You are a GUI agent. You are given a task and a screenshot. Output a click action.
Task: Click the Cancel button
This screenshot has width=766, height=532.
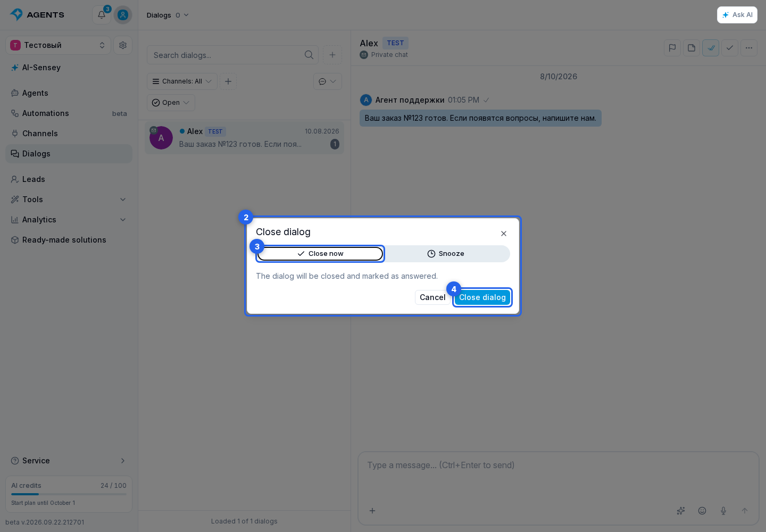(x=432, y=297)
